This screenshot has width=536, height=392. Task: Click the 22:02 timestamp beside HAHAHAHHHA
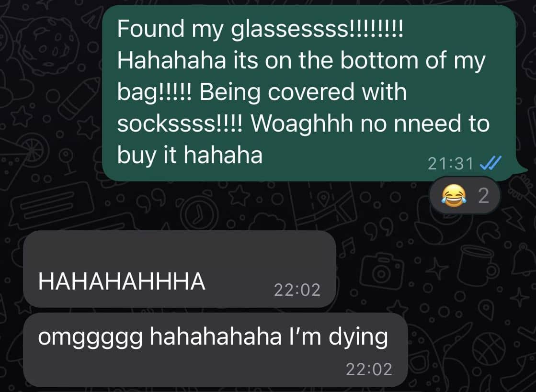coord(297,290)
